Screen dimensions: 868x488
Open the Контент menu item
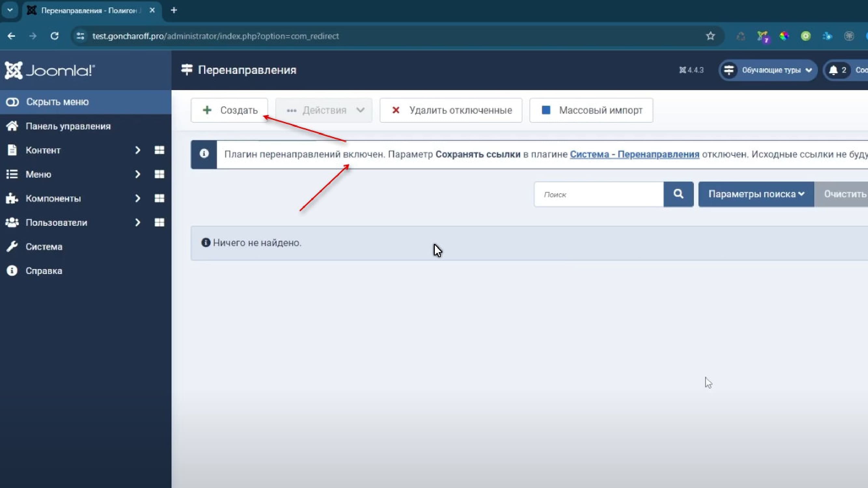(43, 150)
